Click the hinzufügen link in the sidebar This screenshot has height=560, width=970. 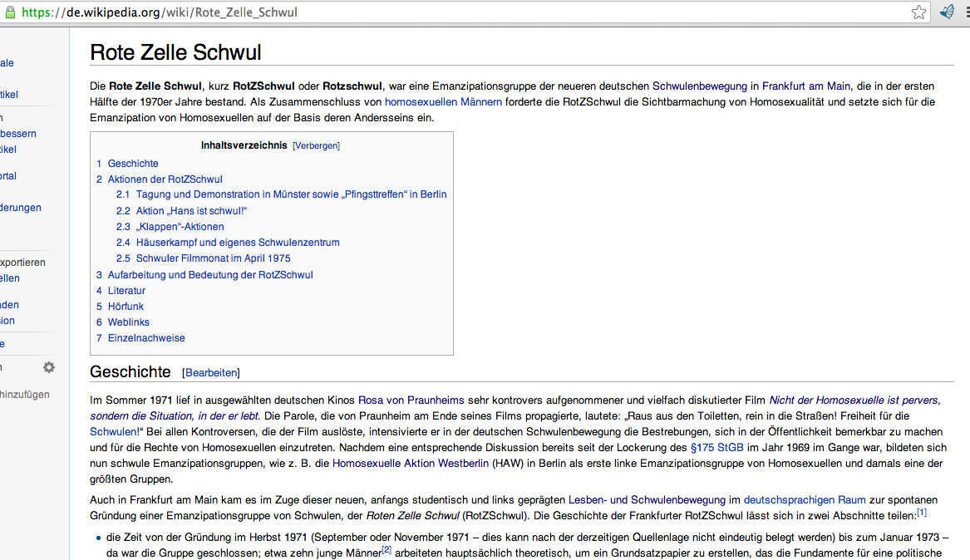pyautogui.click(x=24, y=394)
